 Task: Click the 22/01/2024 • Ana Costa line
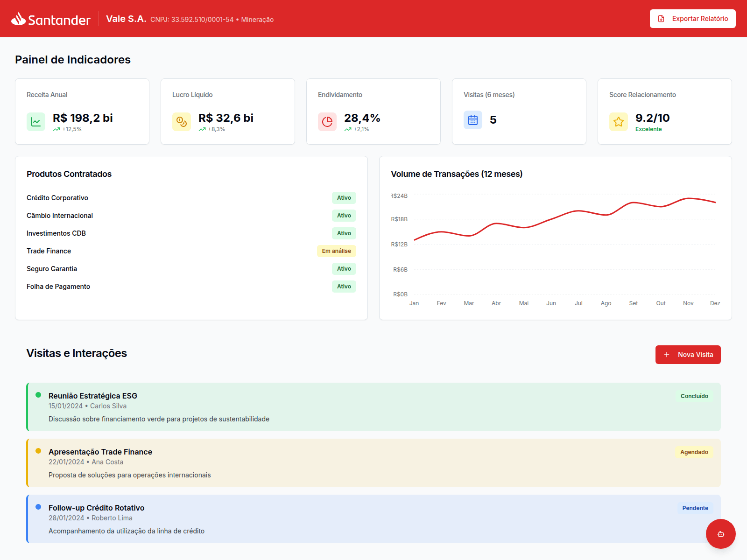tap(86, 462)
